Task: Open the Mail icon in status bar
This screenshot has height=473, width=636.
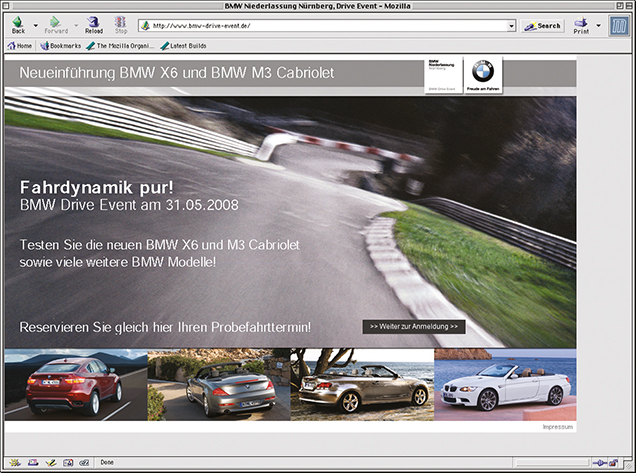Action: [33, 462]
